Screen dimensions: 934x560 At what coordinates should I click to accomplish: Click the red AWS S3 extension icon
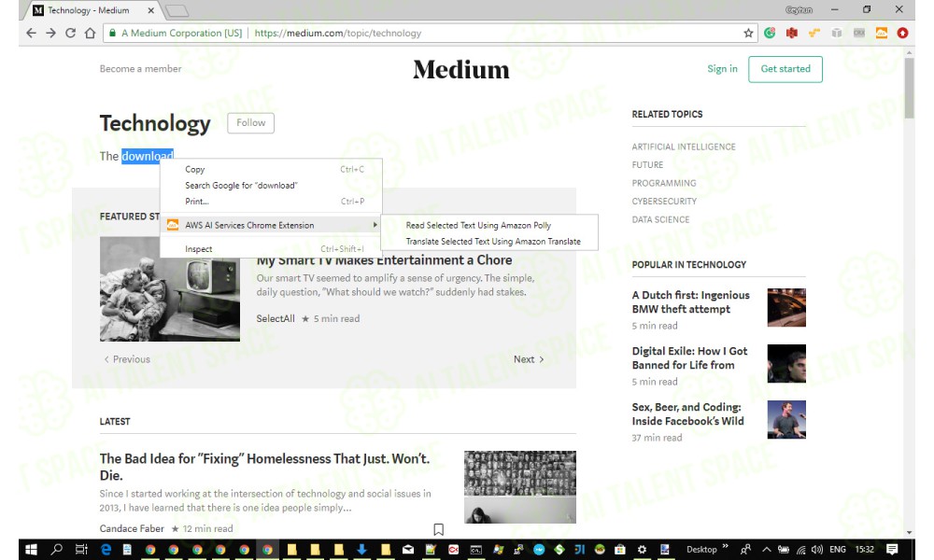click(x=792, y=34)
